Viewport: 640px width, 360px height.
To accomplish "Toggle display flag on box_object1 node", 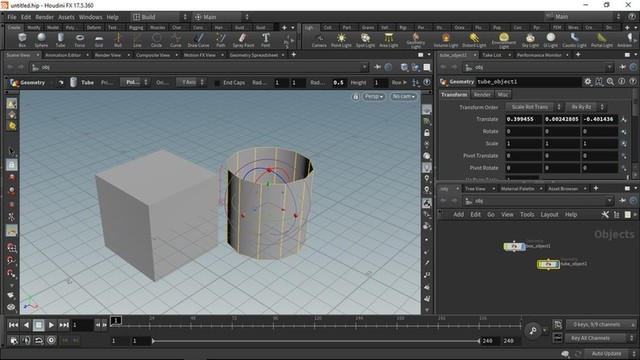I will coord(522,247).
